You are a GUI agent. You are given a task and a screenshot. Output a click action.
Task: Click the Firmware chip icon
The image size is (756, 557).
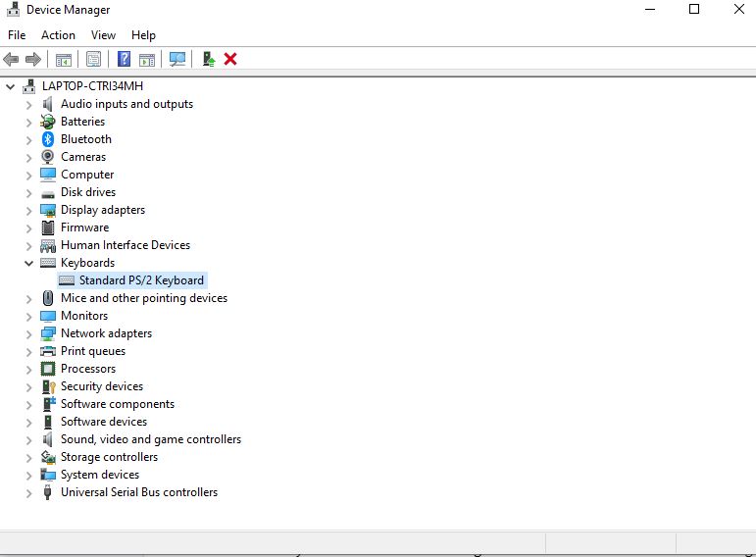pos(48,228)
